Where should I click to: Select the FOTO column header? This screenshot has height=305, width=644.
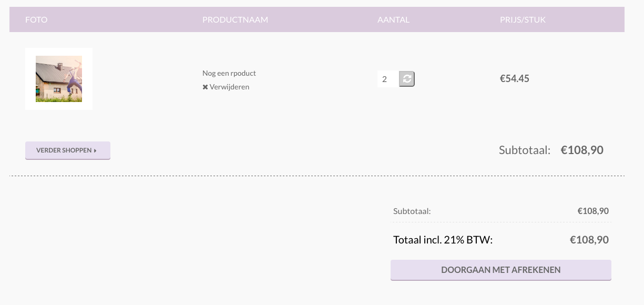(x=36, y=19)
